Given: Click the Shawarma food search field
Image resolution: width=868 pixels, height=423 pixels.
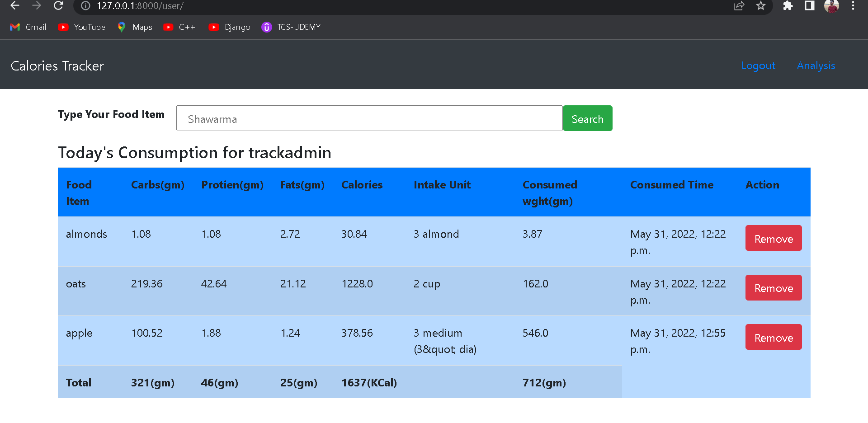Looking at the screenshot, I should tap(369, 118).
